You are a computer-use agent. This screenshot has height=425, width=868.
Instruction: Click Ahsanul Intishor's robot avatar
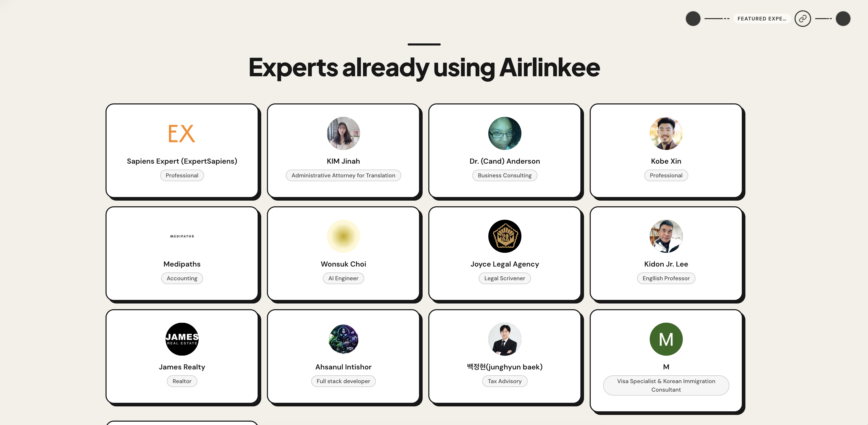tap(343, 339)
